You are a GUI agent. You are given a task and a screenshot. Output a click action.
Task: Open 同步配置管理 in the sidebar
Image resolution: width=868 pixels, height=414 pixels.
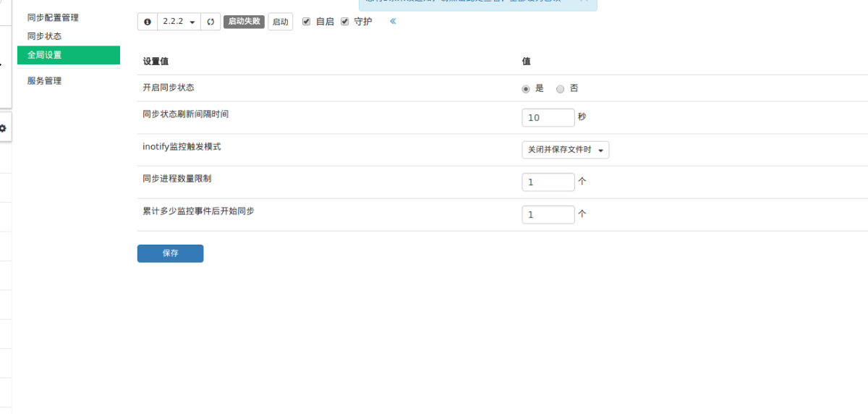click(53, 17)
